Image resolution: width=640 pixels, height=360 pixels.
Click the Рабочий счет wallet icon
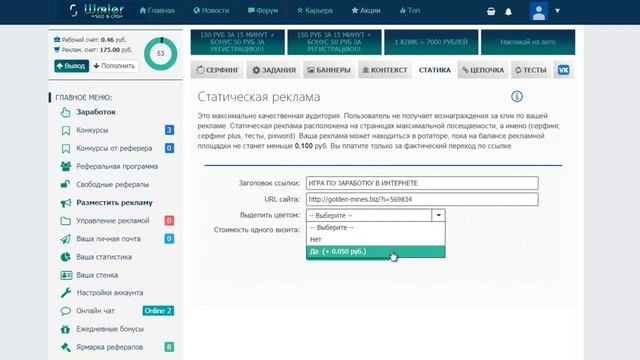57,40
